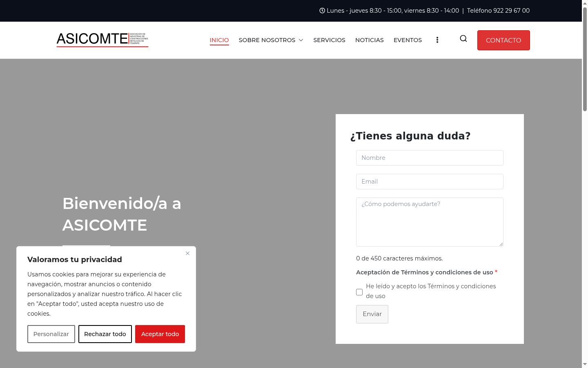Tick the terms and conditions checkbox

(x=359, y=292)
